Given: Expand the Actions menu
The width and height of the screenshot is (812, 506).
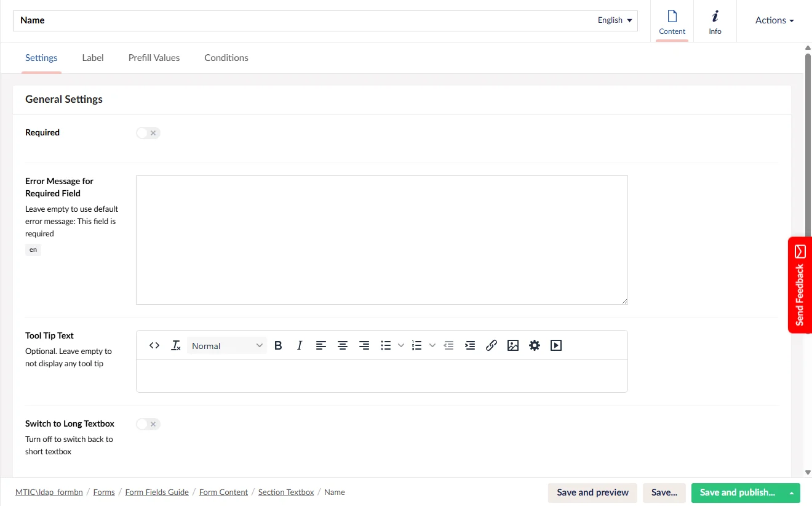Looking at the screenshot, I should pos(774,20).
